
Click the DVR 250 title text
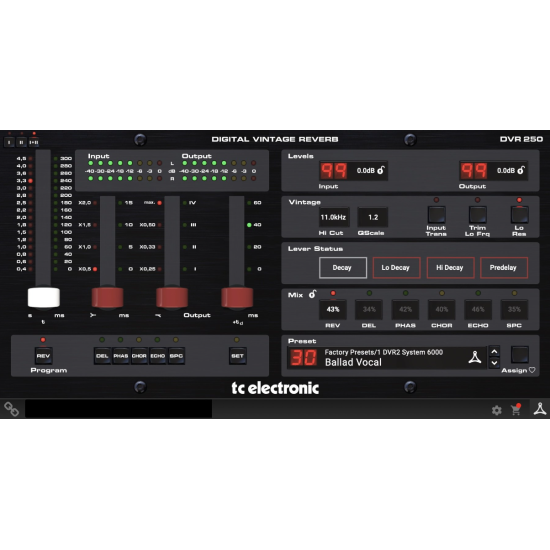coord(521,139)
